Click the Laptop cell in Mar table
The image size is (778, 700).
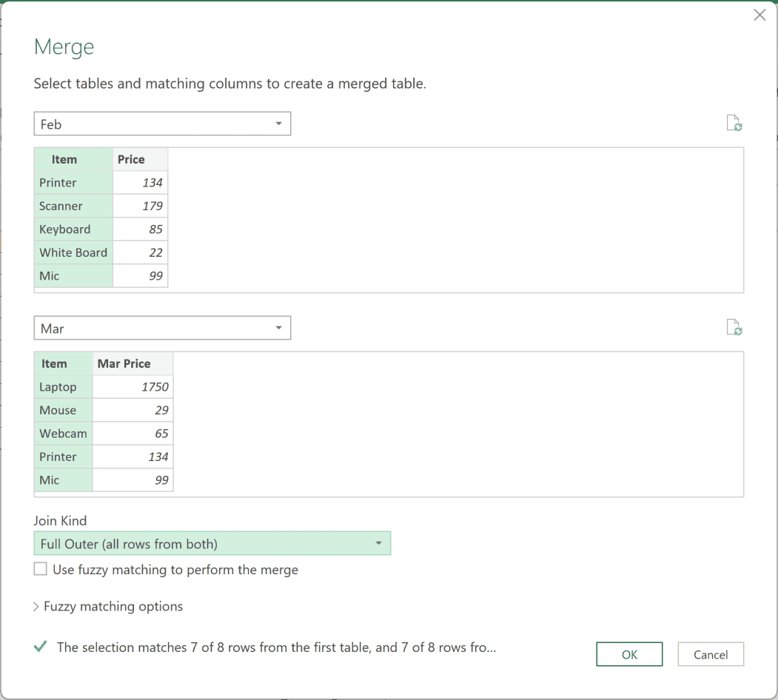click(x=64, y=387)
